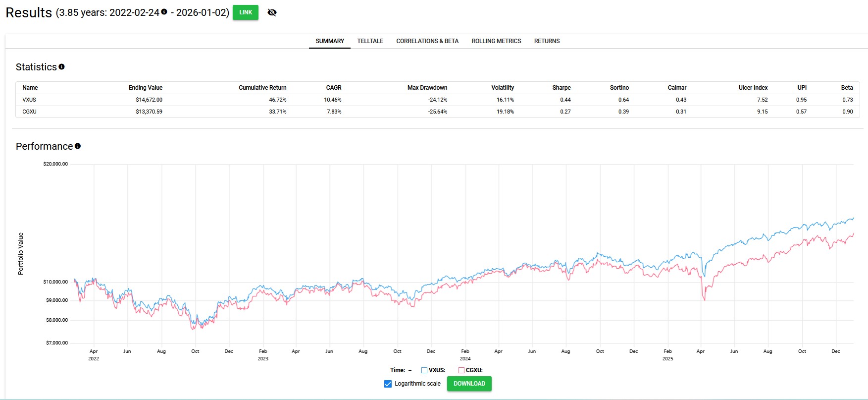
Task: Click CGXU Ulcer Index value 9.15
Action: coord(763,112)
